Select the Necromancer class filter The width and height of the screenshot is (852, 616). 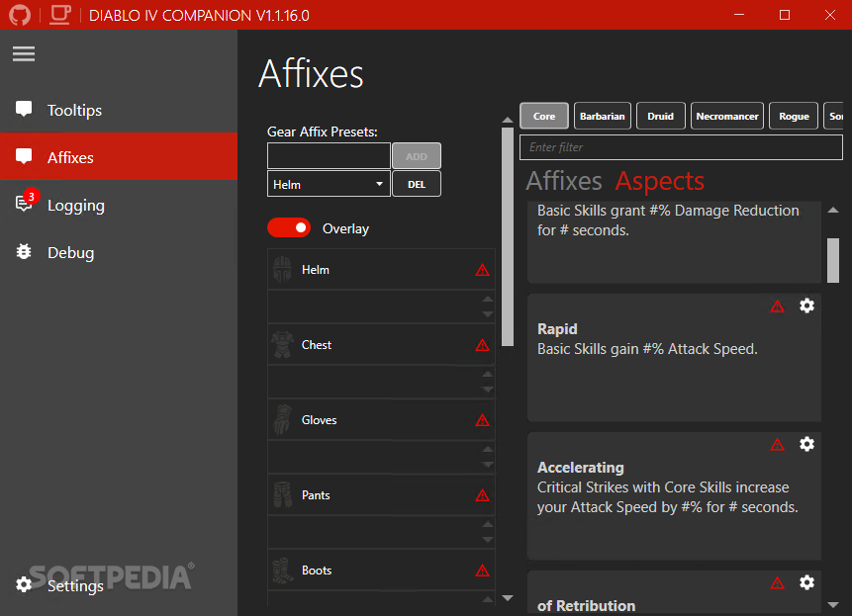coord(727,116)
